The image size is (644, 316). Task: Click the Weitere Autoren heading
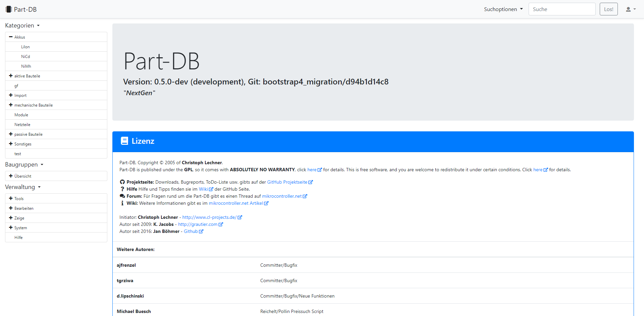pos(136,249)
